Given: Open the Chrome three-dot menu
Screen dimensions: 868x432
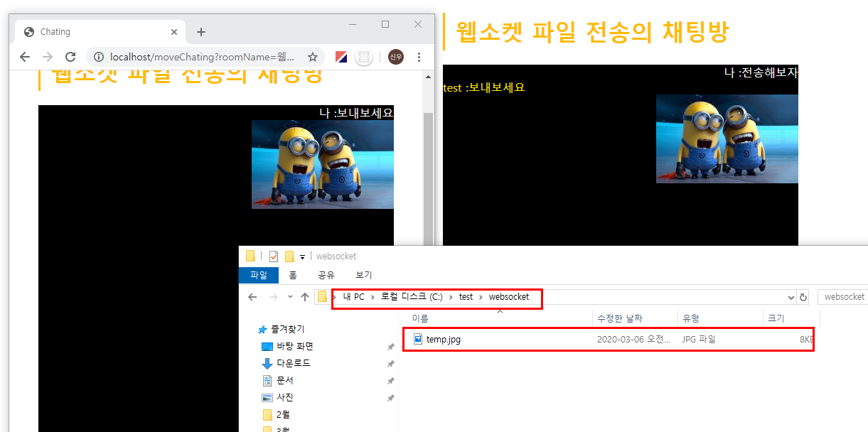Looking at the screenshot, I should [x=419, y=57].
